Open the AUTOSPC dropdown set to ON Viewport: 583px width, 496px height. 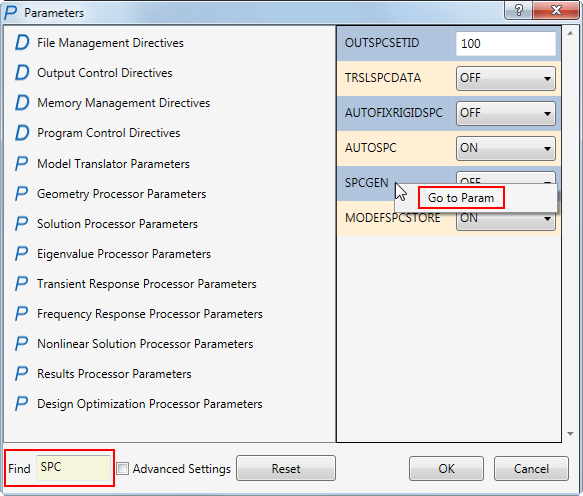point(506,148)
